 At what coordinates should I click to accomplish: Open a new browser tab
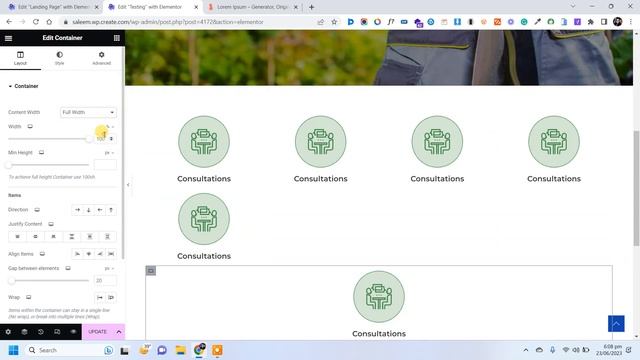311,7
